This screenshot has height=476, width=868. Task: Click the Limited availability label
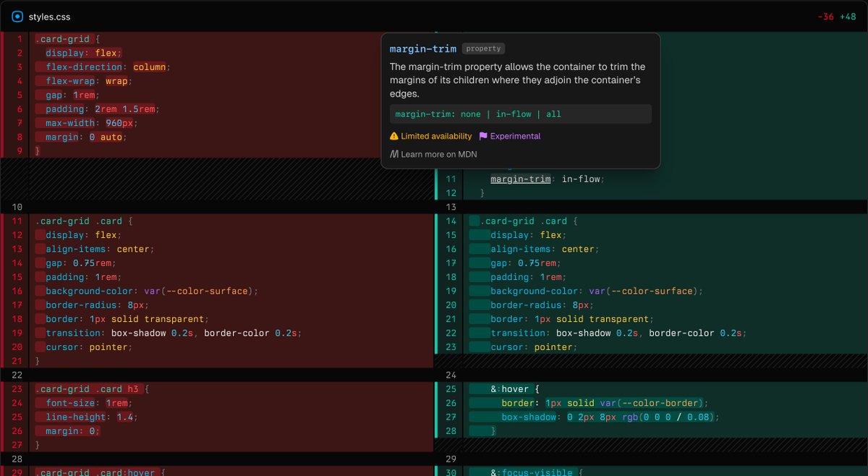click(436, 136)
